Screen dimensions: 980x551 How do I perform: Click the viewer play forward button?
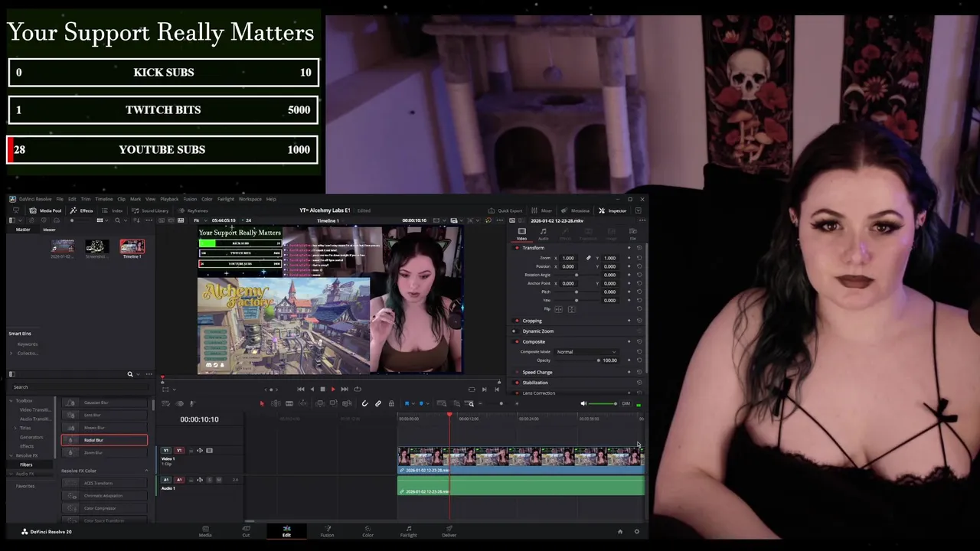333,389
